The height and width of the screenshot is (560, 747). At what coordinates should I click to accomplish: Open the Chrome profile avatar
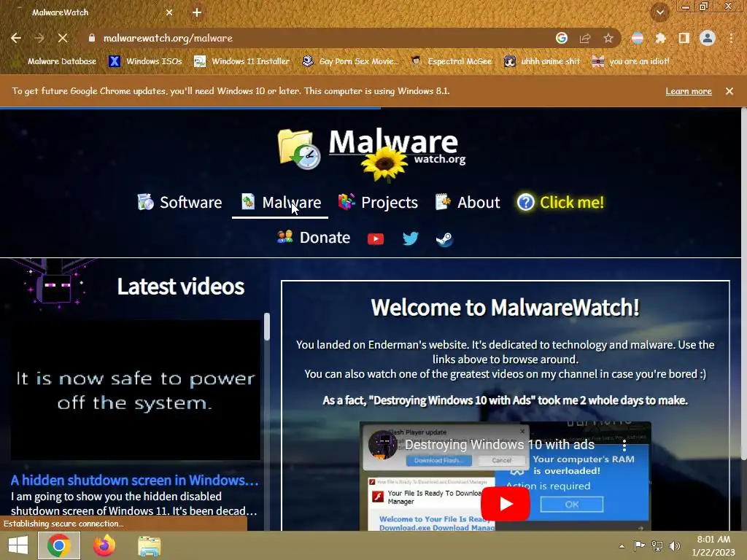[708, 38]
